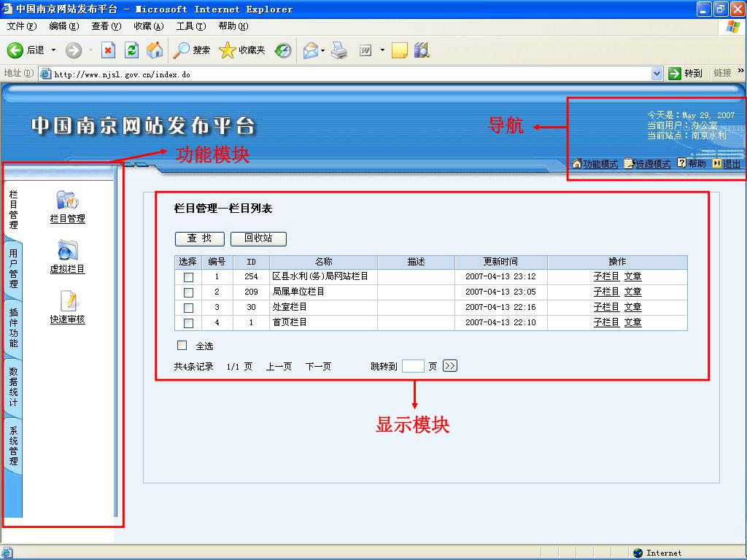Open 子栏目 link for 首页栏目

[606, 322]
